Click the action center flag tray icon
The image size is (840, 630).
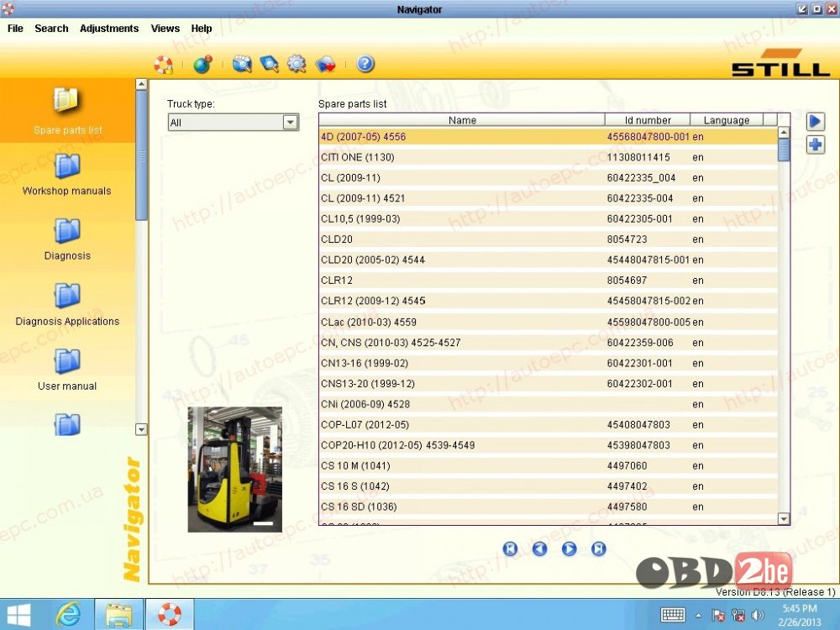(718, 615)
